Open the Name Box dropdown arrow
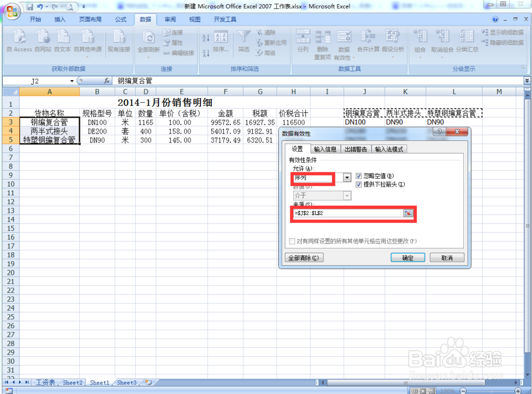 tap(72, 81)
